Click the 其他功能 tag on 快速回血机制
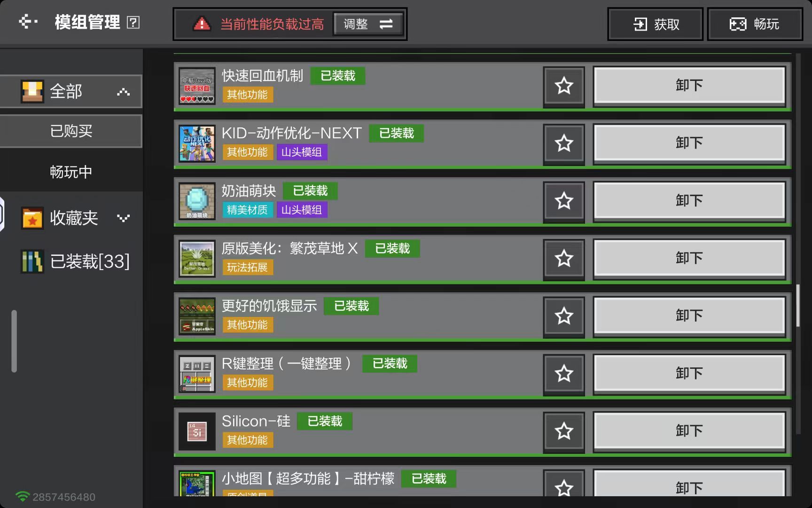812x508 pixels. click(x=247, y=95)
